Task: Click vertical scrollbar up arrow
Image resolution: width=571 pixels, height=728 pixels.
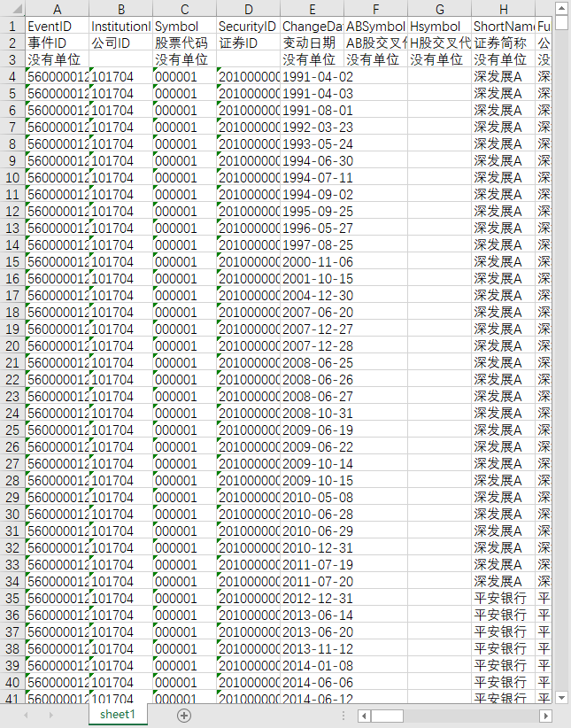Action: pos(561,7)
